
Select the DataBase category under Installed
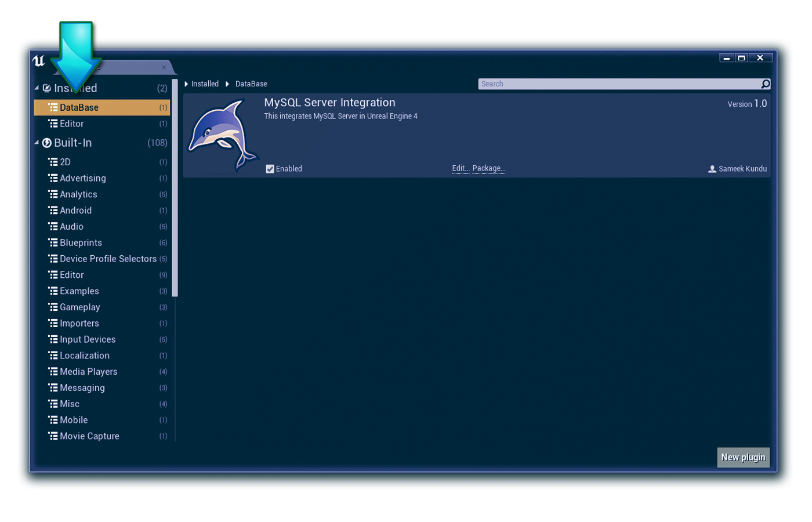pos(102,107)
